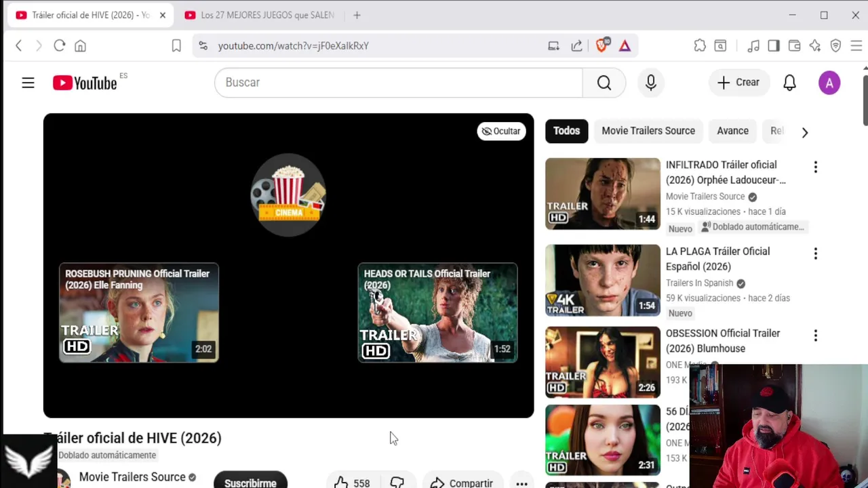The height and width of the screenshot is (488, 868).
Task: Open INFILTRADO Tráiler oficial title link
Action: pyautogui.click(x=726, y=172)
